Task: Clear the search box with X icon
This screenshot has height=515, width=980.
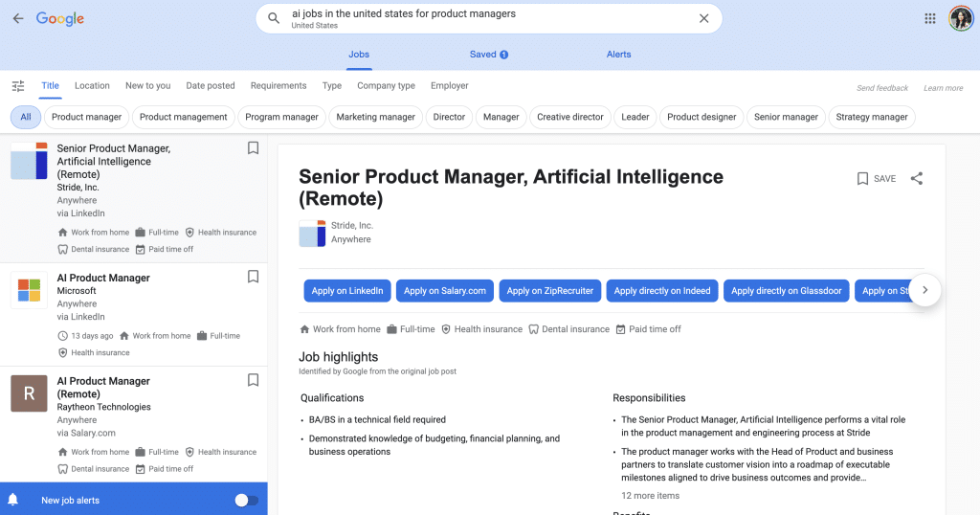Action: [703, 18]
